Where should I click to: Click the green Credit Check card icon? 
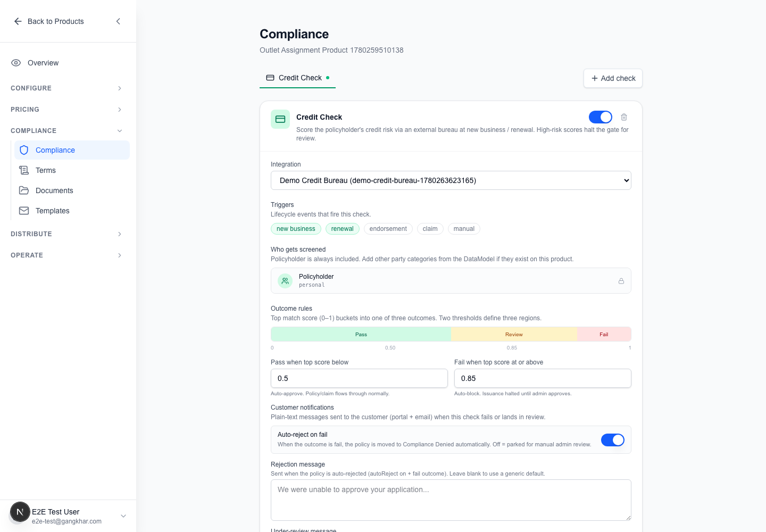(x=280, y=119)
